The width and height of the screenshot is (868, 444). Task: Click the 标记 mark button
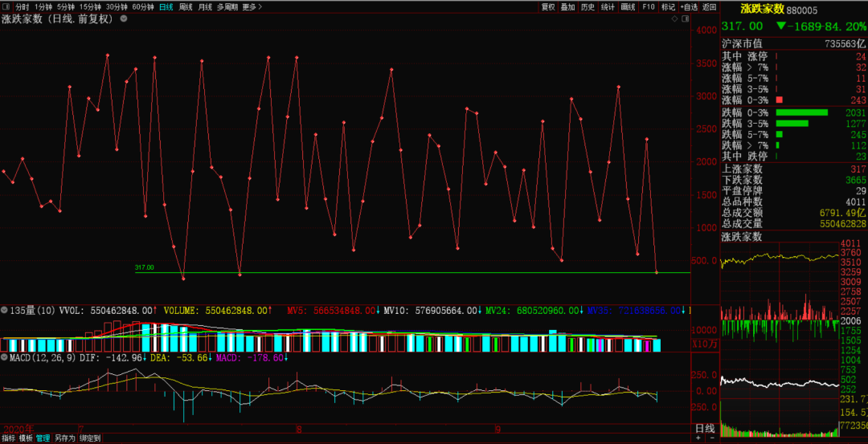[x=668, y=7]
